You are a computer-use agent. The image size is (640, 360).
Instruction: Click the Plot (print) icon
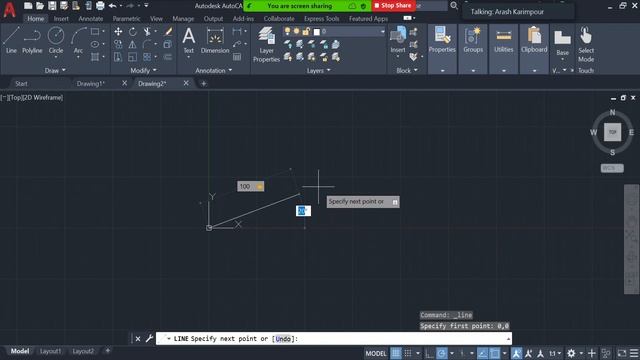(x=100, y=6)
